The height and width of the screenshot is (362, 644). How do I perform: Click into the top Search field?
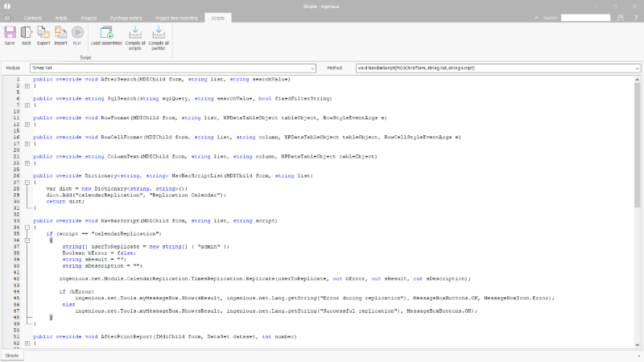pos(586,18)
